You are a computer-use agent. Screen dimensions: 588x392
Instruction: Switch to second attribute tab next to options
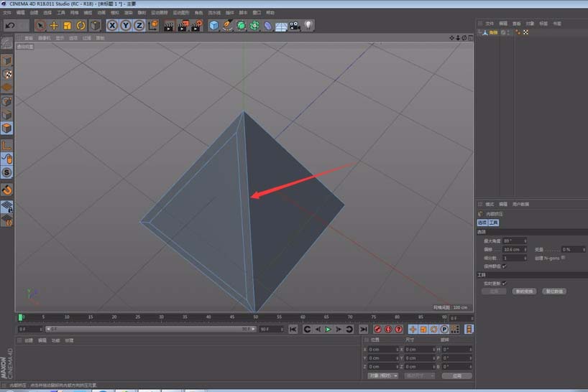coord(494,223)
